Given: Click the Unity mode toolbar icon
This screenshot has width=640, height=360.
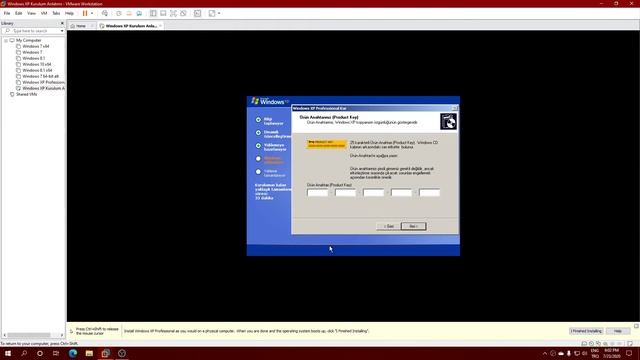Looking at the screenshot, I should pyautogui.click(x=184, y=13).
